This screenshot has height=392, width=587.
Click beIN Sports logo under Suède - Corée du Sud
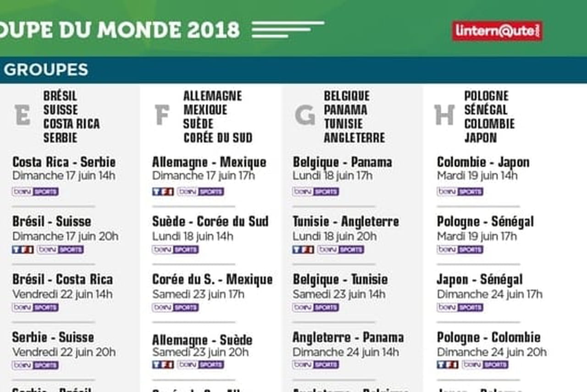(x=175, y=250)
